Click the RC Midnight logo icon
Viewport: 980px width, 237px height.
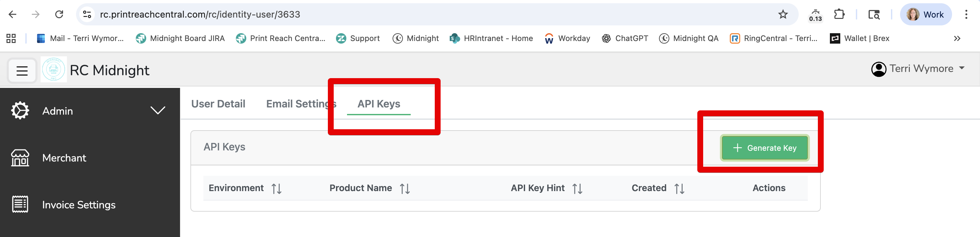(x=54, y=70)
